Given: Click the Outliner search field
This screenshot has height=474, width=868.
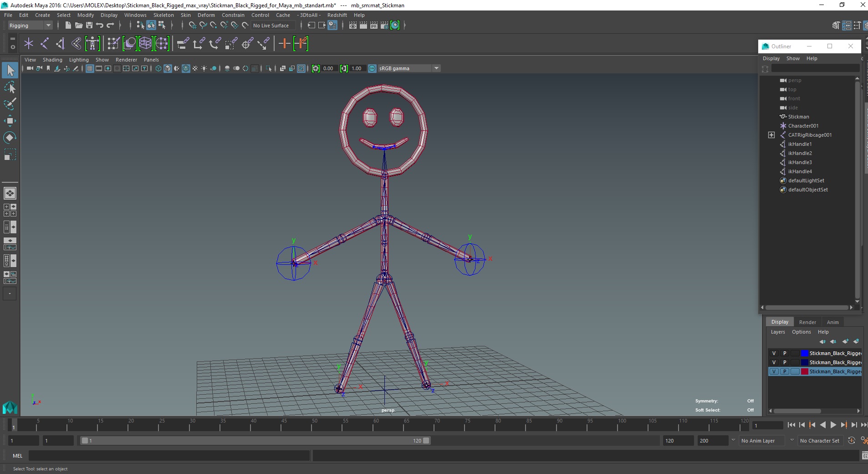Looking at the screenshot, I should point(815,68).
